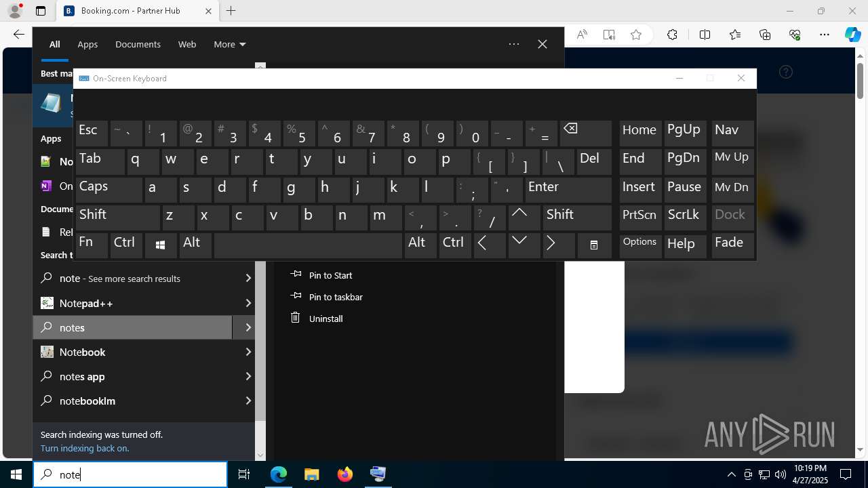The height and width of the screenshot is (488, 868).
Task: Go back in the Edge browser
Action: click(x=18, y=35)
